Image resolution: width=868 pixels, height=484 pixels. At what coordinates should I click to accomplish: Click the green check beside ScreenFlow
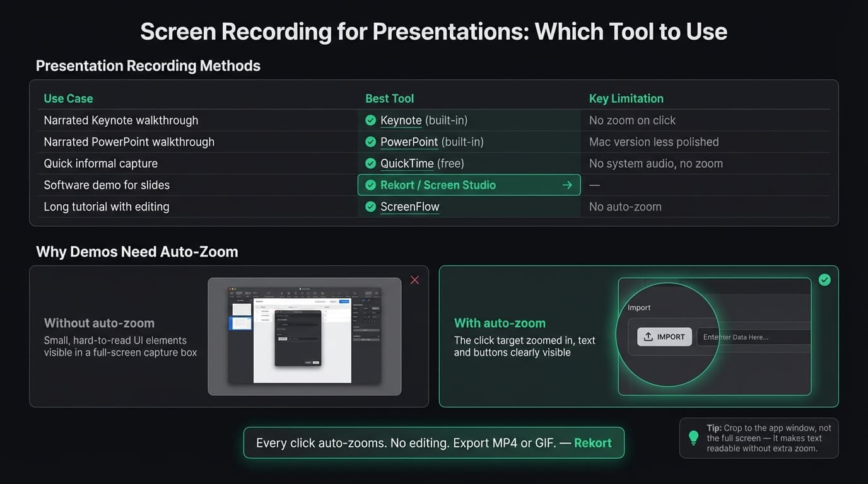tap(370, 206)
